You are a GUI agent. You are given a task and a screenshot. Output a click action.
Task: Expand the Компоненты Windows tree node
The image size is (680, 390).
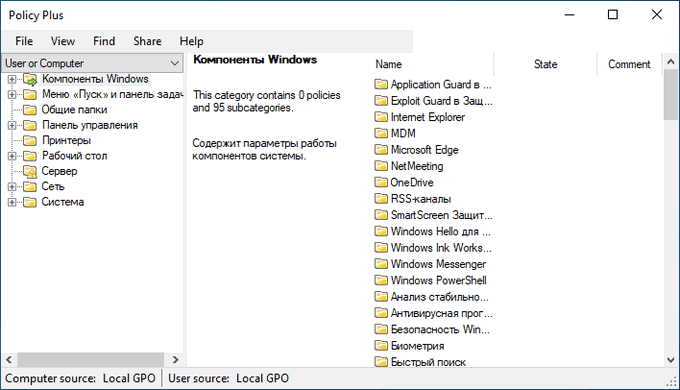[x=12, y=79]
